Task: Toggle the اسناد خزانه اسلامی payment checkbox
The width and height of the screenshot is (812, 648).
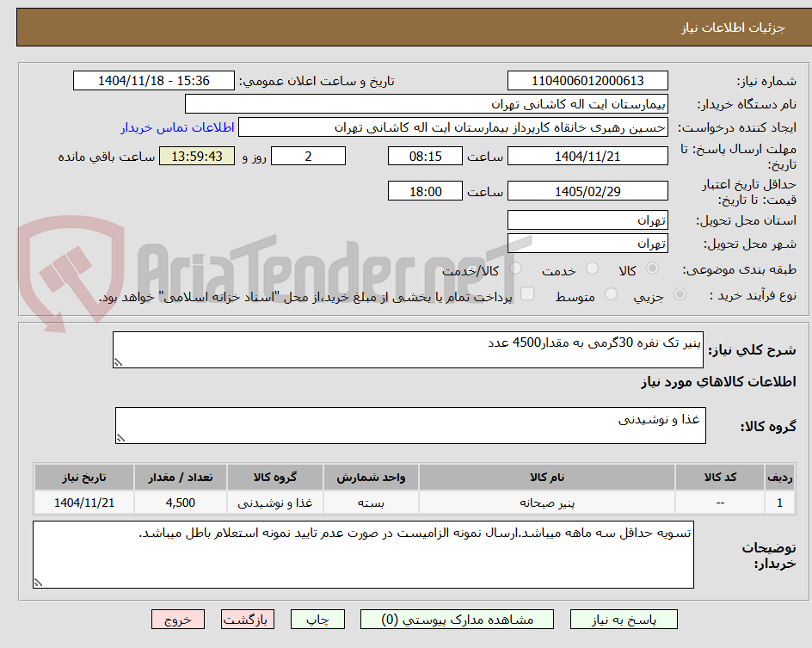Action: pyautogui.click(x=527, y=293)
